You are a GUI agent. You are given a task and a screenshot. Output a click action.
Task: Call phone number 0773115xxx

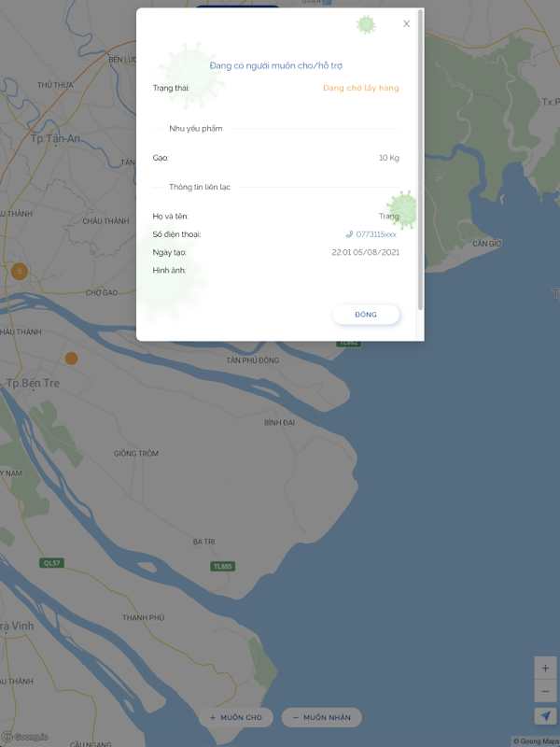pyautogui.click(x=376, y=234)
